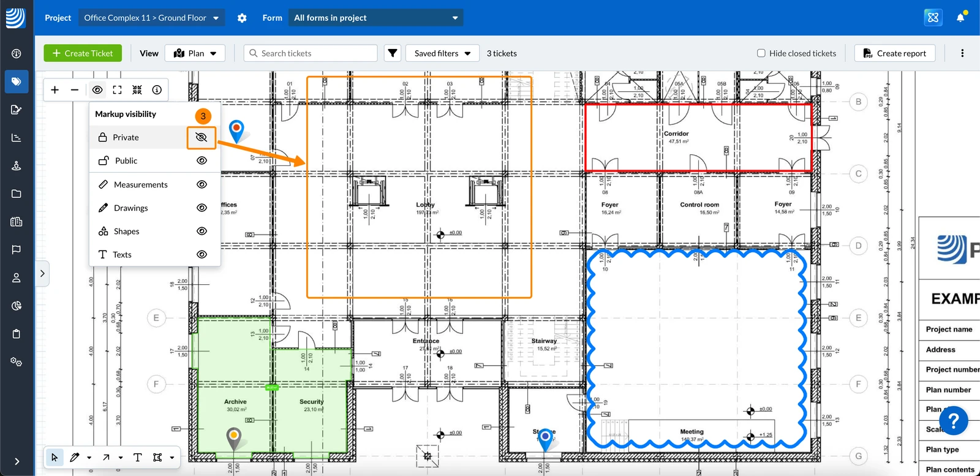Expand the Saved filters dropdown
980x476 pixels.
click(x=442, y=53)
